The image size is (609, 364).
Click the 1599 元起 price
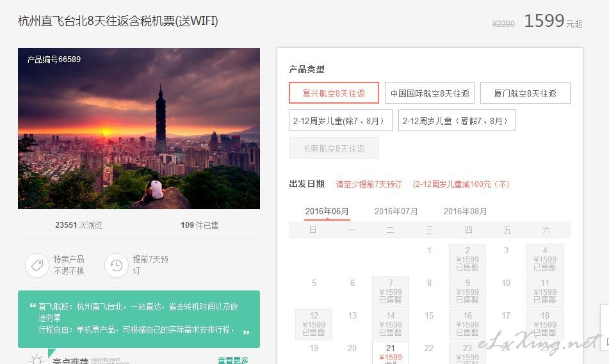click(553, 21)
